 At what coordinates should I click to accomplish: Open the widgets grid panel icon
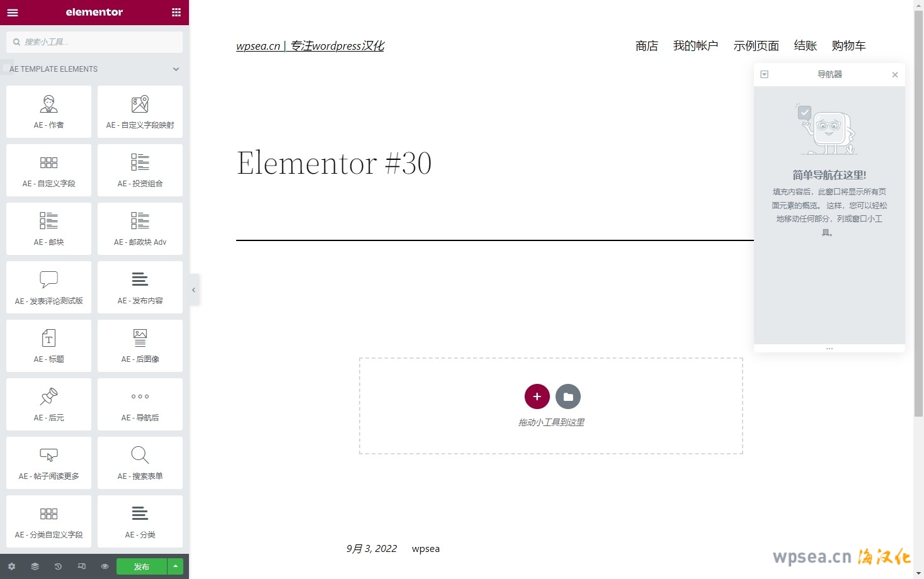(176, 13)
